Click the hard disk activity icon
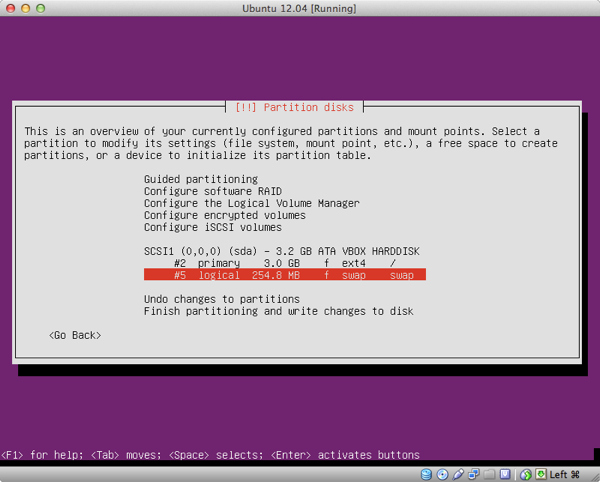This screenshot has height=482, width=600. (427, 473)
